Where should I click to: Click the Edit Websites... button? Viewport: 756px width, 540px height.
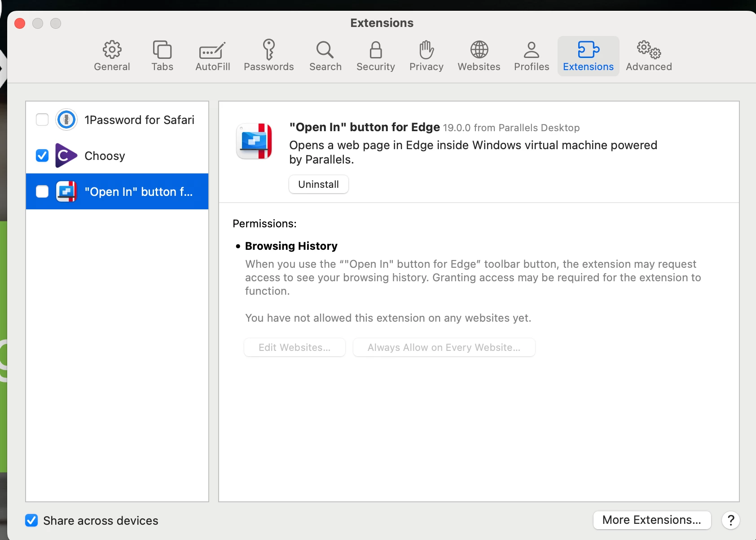point(294,347)
